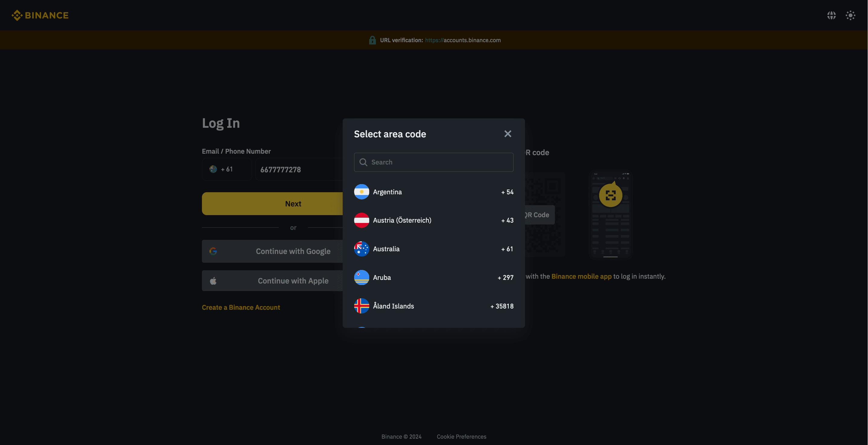Click the Binance © 2024 footer text

pos(401,437)
